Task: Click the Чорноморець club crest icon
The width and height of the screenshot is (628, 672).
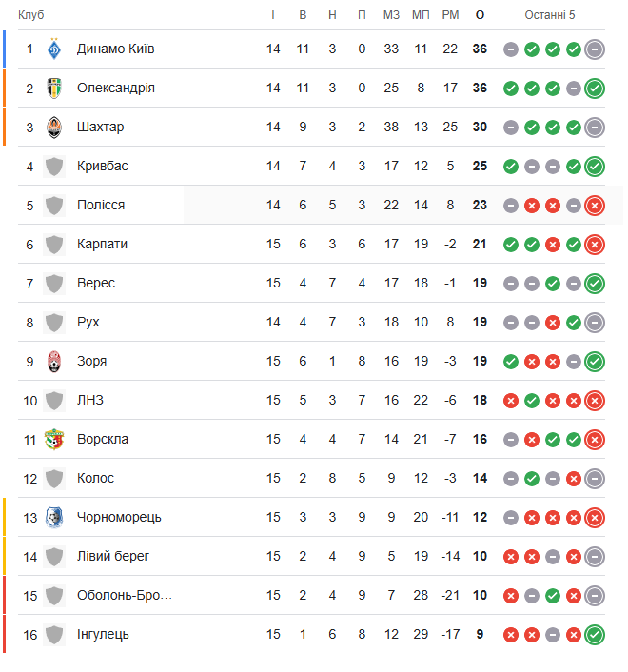Action: click(54, 517)
